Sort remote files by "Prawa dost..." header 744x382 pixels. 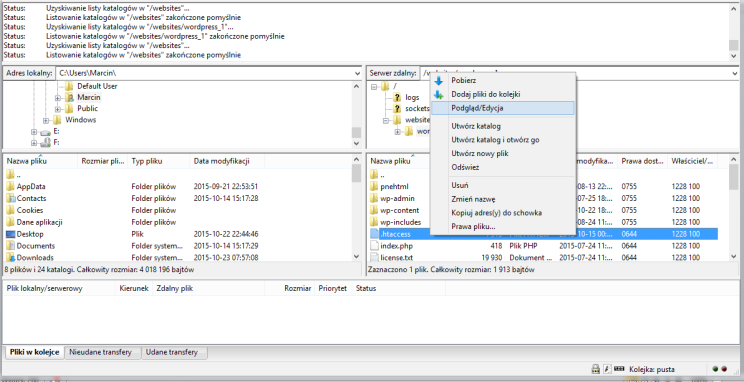pos(642,161)
